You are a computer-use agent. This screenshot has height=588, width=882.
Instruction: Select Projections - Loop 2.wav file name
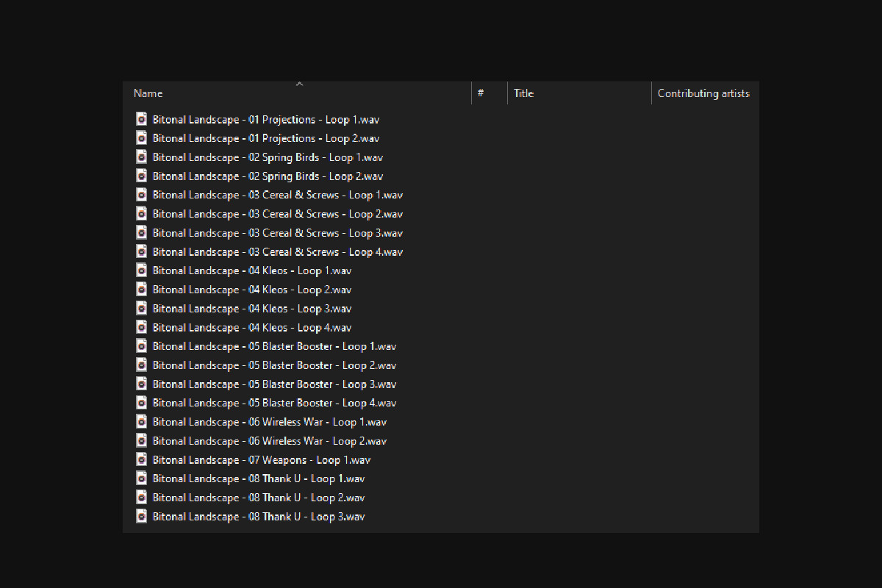265,138
